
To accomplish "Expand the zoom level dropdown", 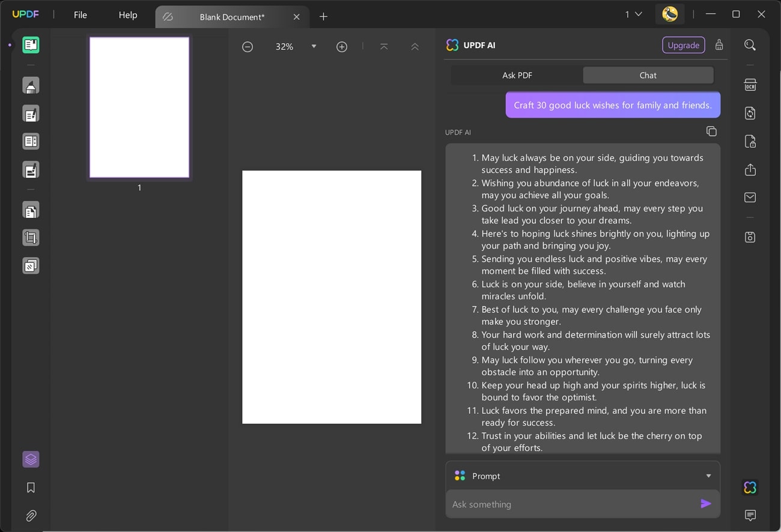I will click(314, 46).
